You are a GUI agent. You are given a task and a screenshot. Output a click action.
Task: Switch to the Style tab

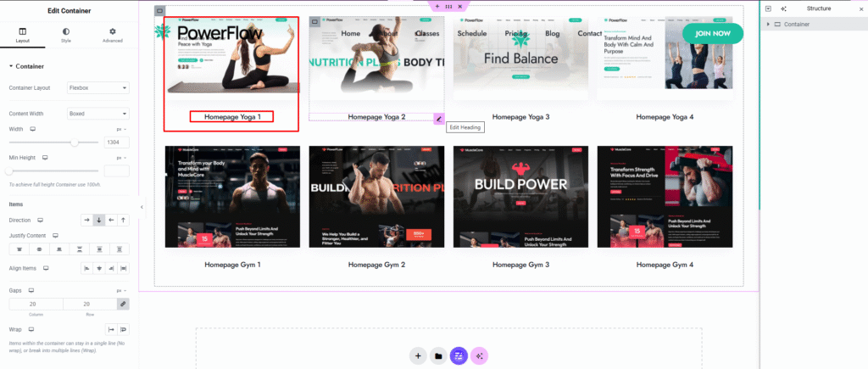coord(66,35)
